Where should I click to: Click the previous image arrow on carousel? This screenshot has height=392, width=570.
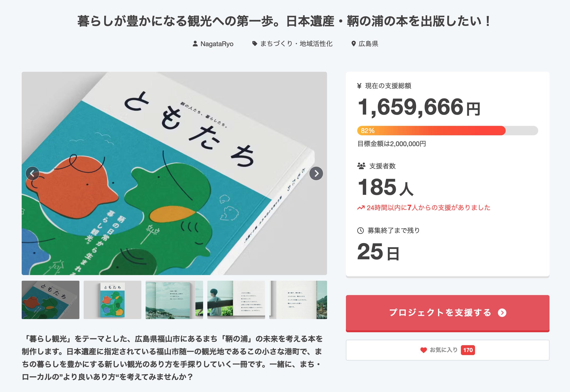[x=33, y=173]
